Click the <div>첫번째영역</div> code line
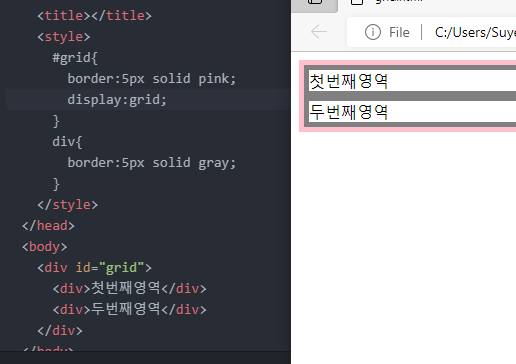This screenshot has width=516, height=364. pyautogui.click(x=129, y=288)
